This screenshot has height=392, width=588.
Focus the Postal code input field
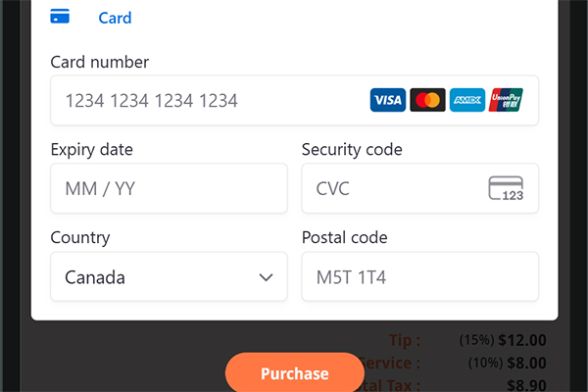(x=419, y=277)
